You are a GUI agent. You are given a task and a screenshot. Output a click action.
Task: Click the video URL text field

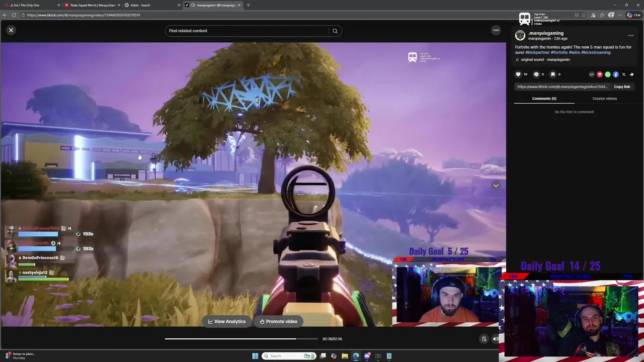562,86
